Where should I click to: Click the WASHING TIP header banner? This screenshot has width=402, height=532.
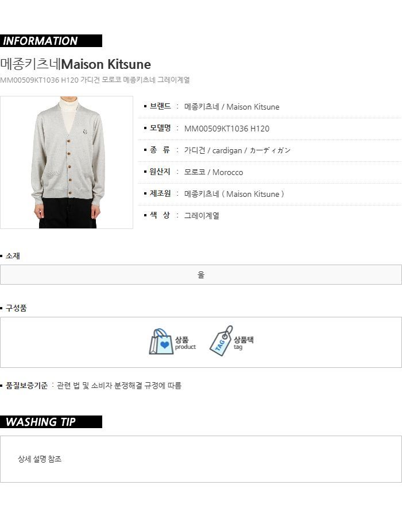click(x=51, y=422)
